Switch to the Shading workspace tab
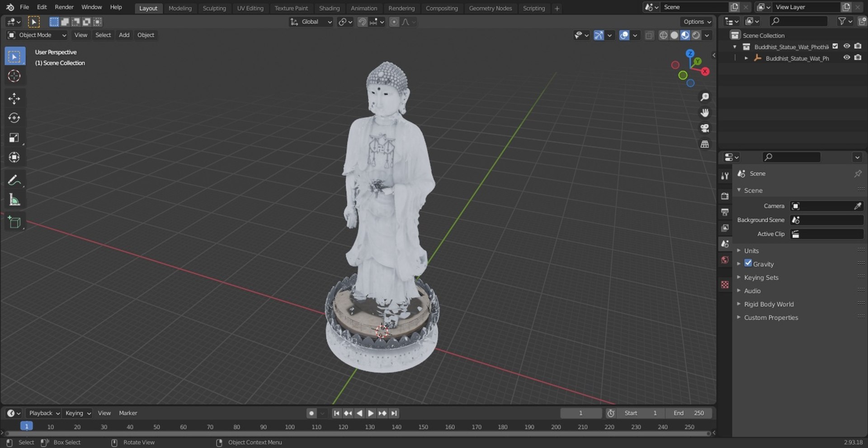The width and height of the screenshot is (868, 448). click(x=329, y=8)
